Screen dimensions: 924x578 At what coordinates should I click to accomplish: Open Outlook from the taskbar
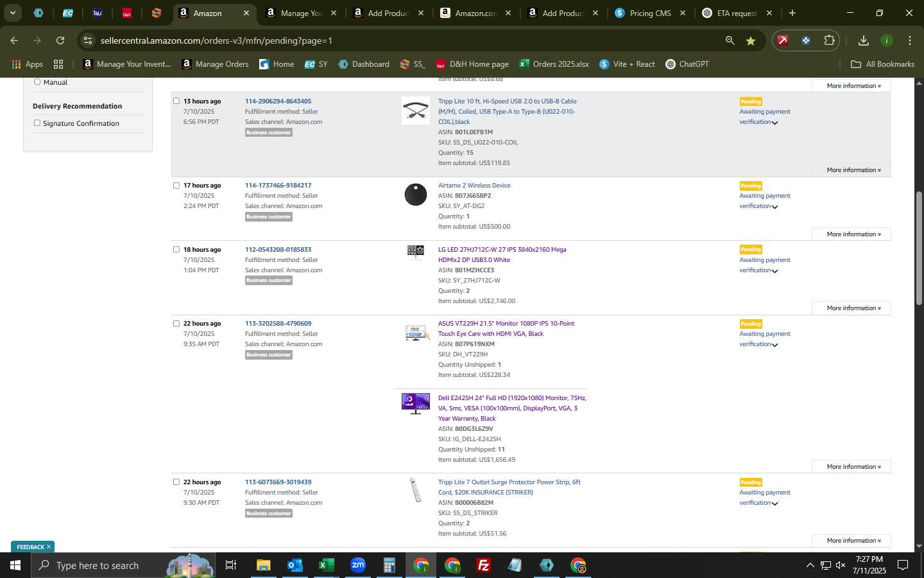(295, 565)
